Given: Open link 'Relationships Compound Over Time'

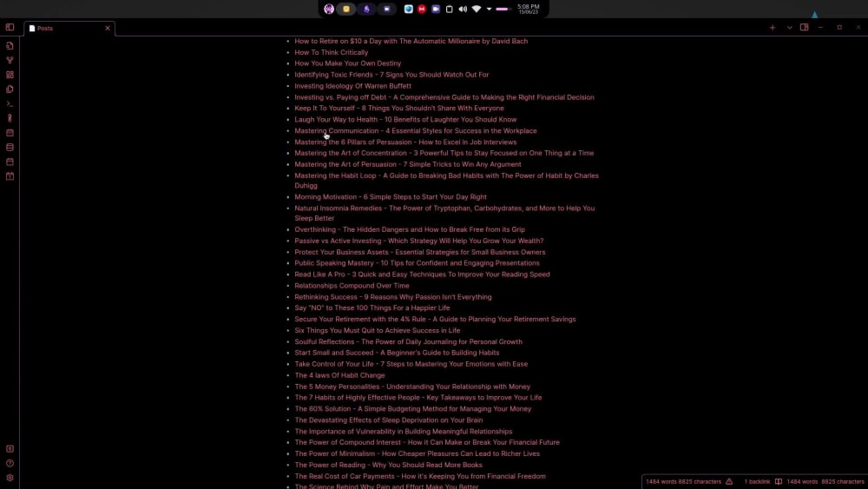Looking at the screenshot, I should (x=352, y=286).
